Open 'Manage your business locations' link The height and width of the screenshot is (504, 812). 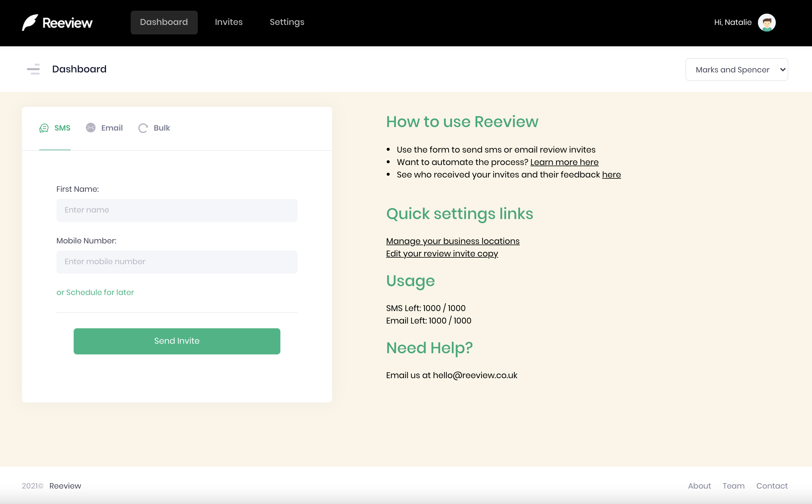pos(453,241)
